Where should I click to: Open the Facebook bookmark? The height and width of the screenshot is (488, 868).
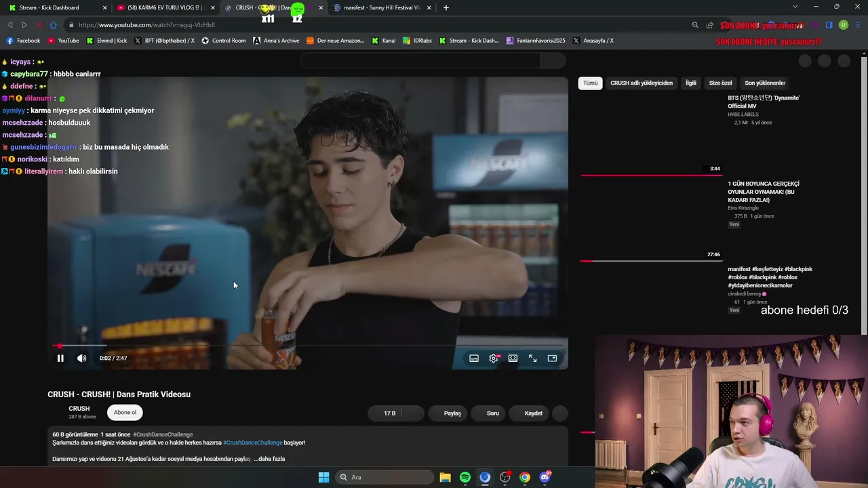pyautogui.click(x=24, y=41)
